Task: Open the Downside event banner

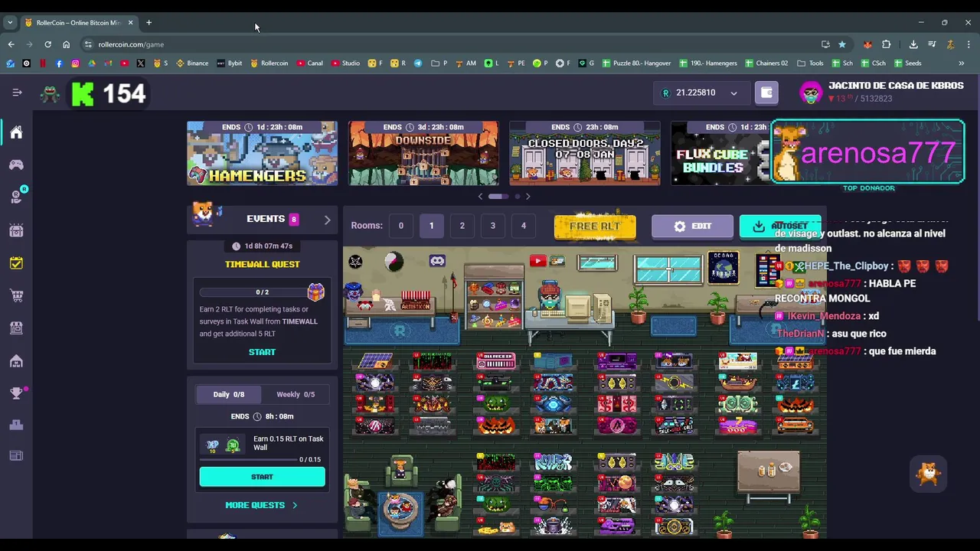Action: 423,153
